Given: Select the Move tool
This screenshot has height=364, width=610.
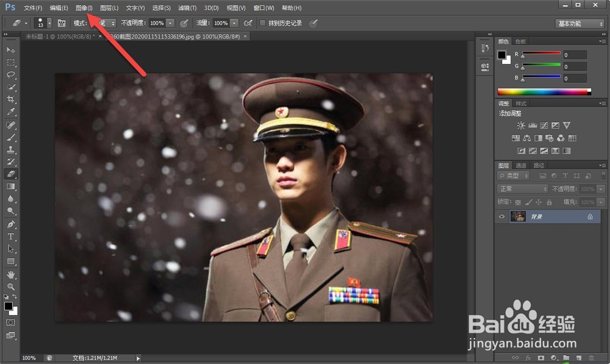Looking at the screenshot, I should click(x=10, y=50).
